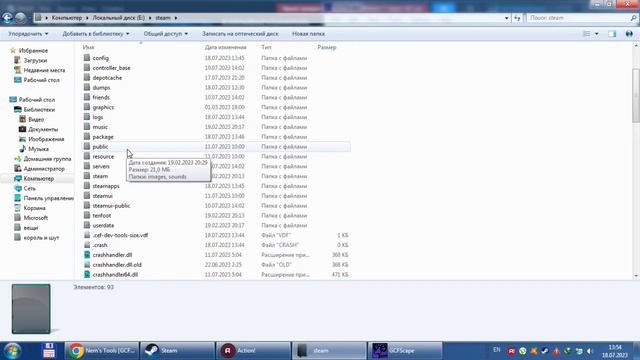Click the volume speaker tray icon

click(590, 351)
